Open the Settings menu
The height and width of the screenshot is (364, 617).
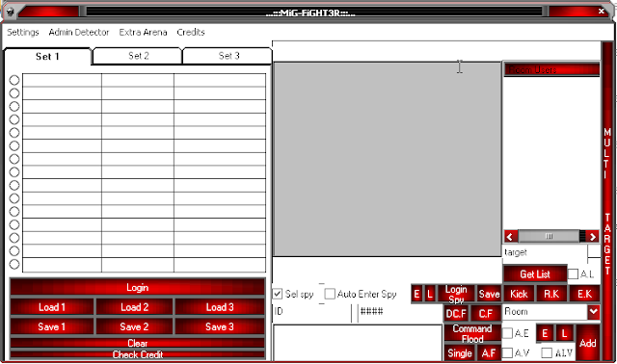click(23, 32)
